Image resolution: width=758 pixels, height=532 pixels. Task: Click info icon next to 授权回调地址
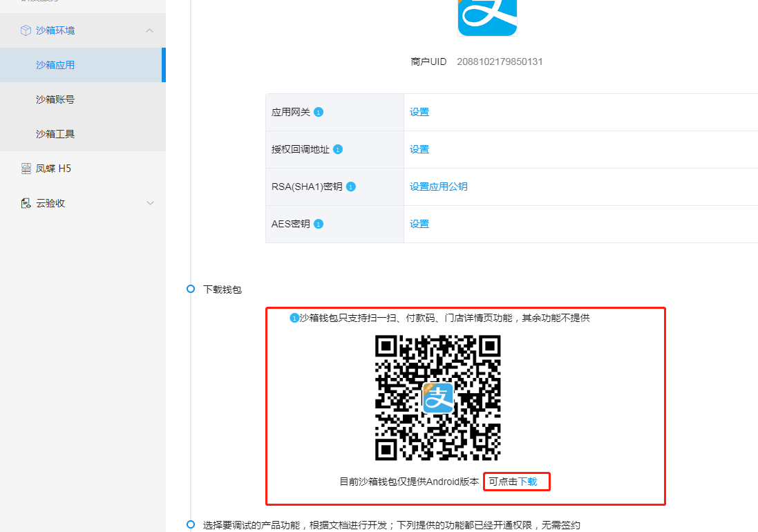[338, 149]
